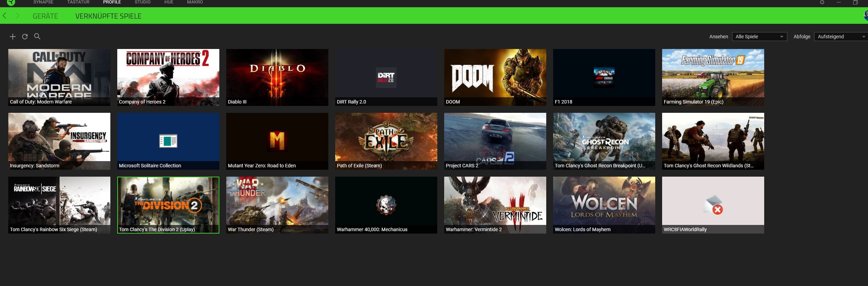Refresh the linked games list
The image size is (868, 286).
pos(25,37)
